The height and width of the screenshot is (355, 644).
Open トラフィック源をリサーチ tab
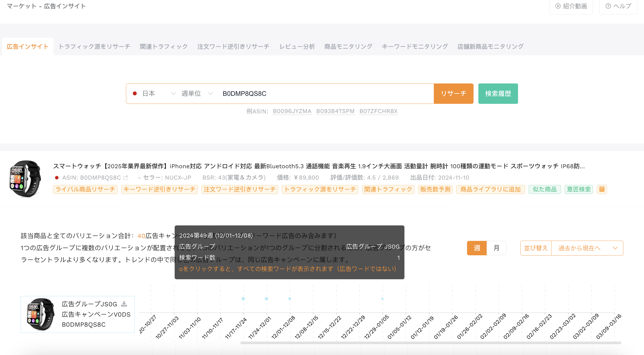point(95,47)
